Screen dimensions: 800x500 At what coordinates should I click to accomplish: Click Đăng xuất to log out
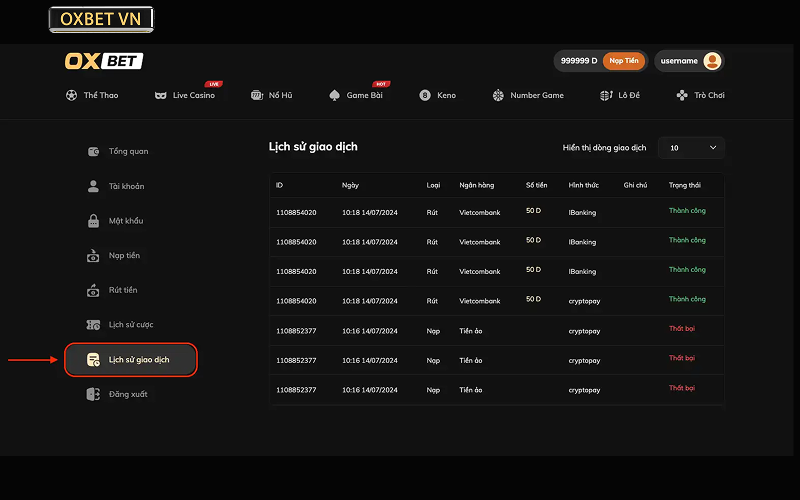tap(127, 394)
